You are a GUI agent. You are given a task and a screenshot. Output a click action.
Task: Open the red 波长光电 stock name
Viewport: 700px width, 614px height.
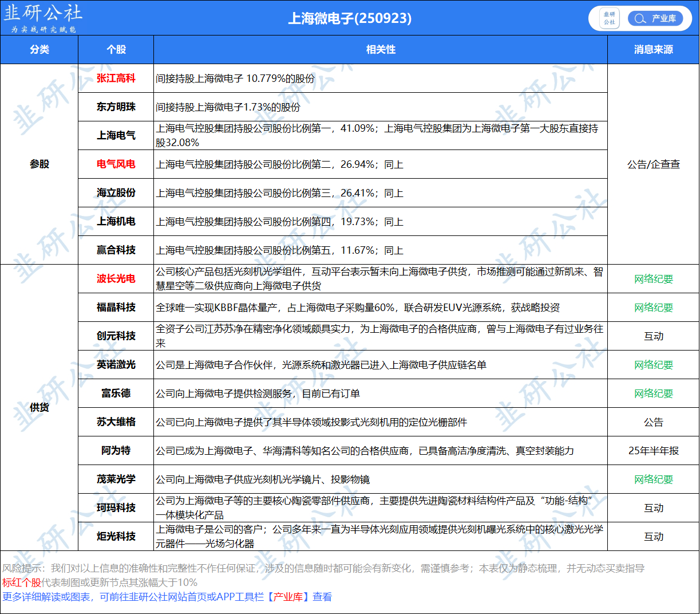[116, 279]
